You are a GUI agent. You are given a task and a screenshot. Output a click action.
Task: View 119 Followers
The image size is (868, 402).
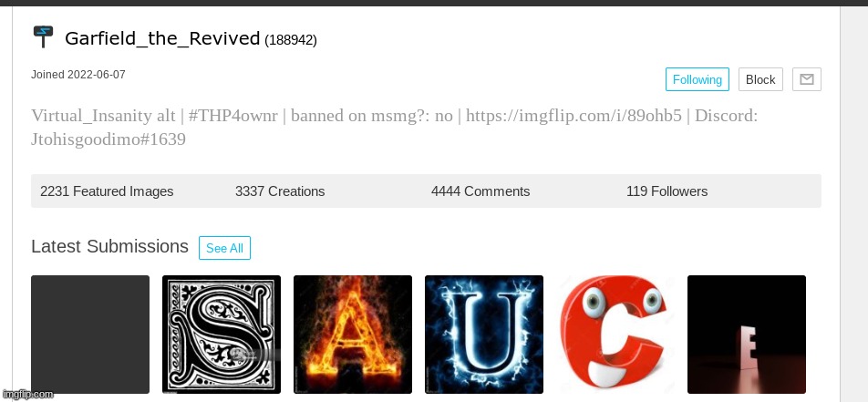(666, 191)
